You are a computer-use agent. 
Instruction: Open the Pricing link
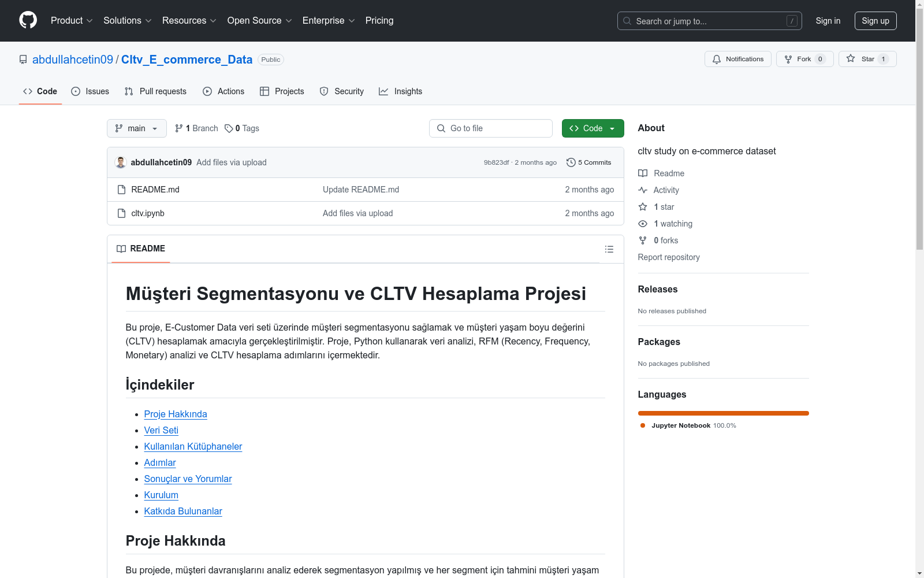379,21
